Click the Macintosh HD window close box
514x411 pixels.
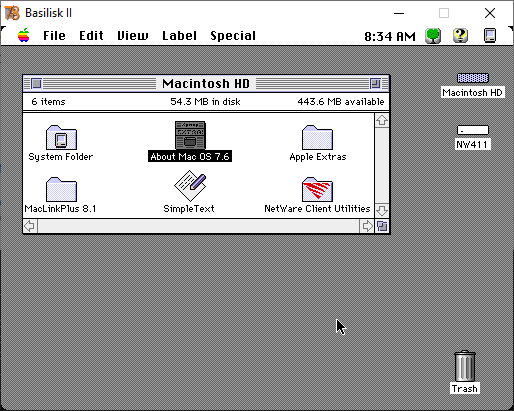pyautogui.click(x=37, y=83)
